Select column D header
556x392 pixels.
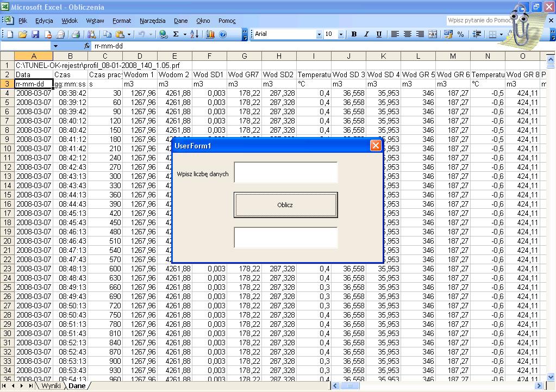tap(140, 56)
